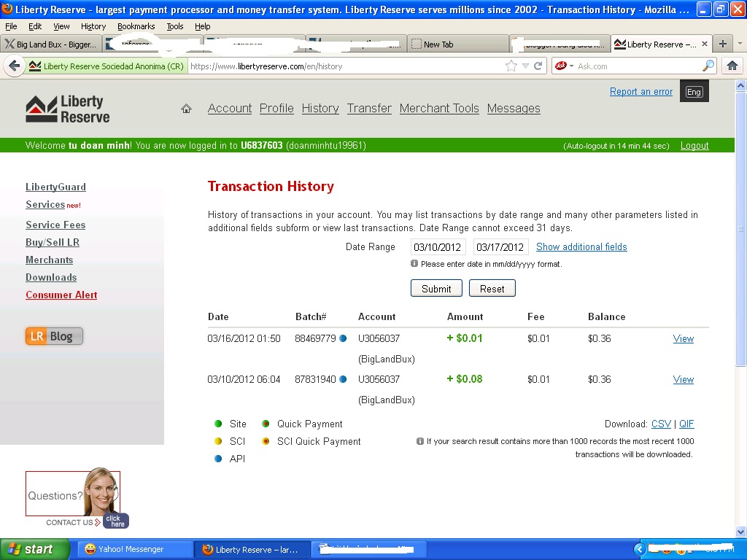Open the list all tabs dropdown
Image resolution: width=747 pixels, height=560 pixels.
740,43
